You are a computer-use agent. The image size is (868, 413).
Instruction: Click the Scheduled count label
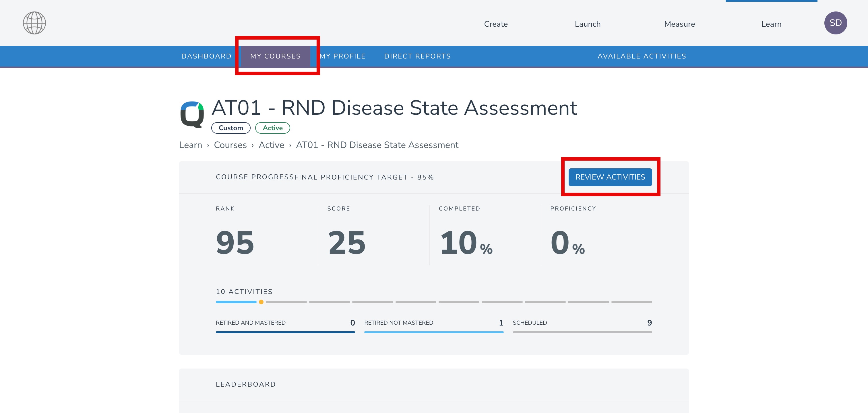coord(530,323)
